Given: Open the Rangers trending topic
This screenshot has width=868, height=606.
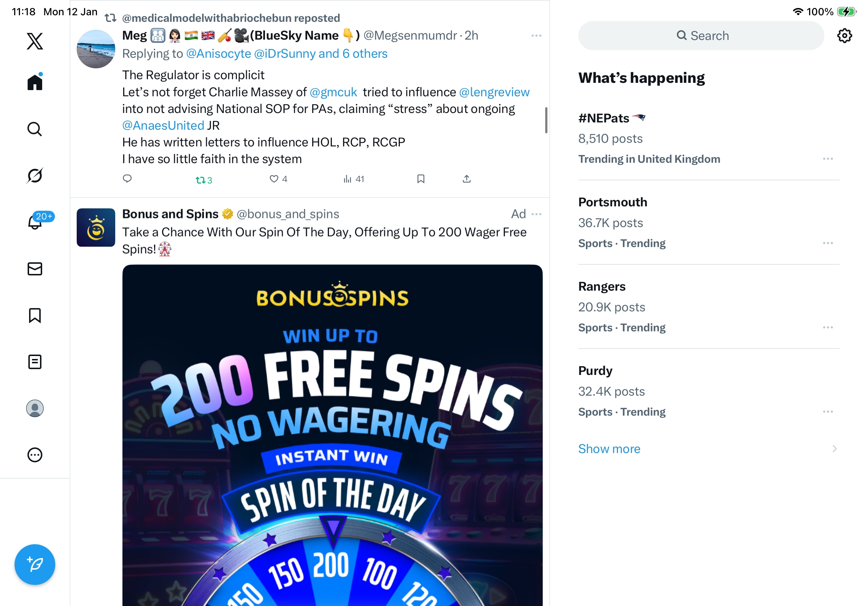Looking at the screenshot, I should click(x=602, y=287).
